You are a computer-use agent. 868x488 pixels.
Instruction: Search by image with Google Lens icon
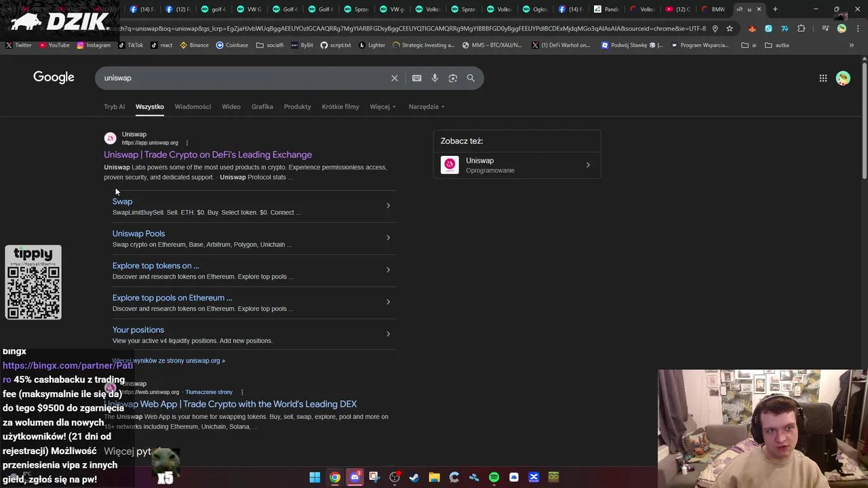(x=452, y=78)
